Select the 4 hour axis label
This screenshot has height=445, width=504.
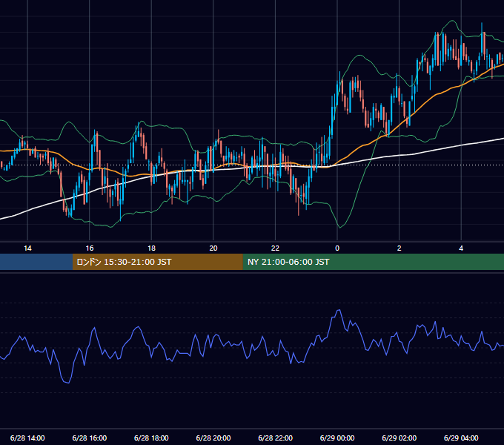pos(461,248)
